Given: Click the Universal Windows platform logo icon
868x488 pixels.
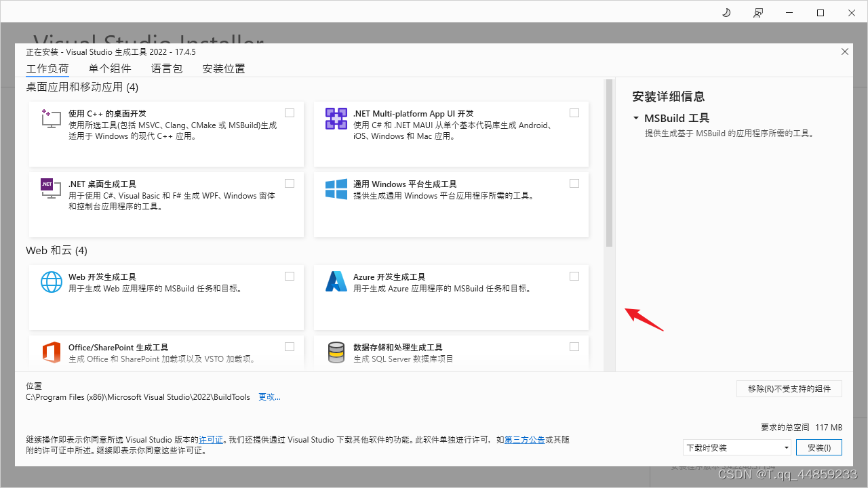Looking at the screenshot, I should pyautogui.click(x=336, y=189).
